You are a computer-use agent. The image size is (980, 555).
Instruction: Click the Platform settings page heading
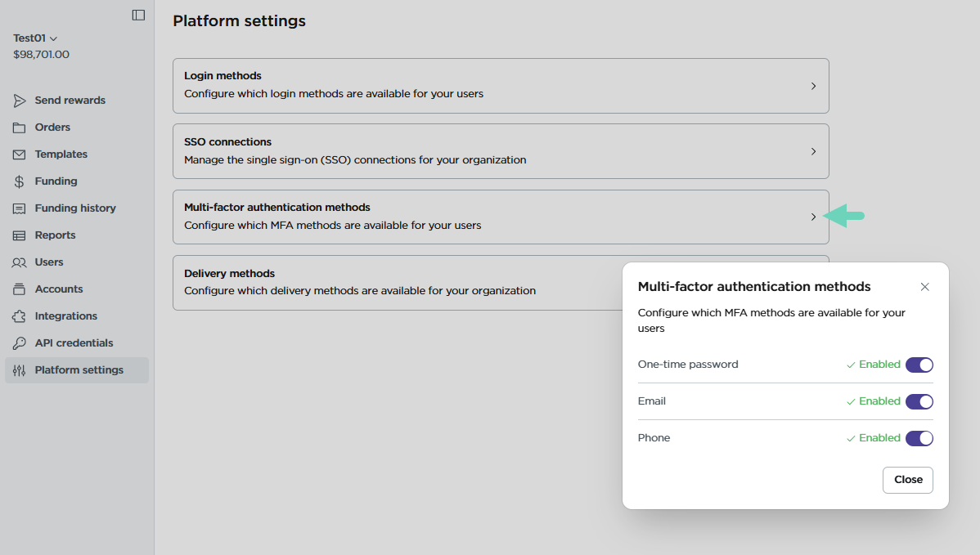click(240, 21)
